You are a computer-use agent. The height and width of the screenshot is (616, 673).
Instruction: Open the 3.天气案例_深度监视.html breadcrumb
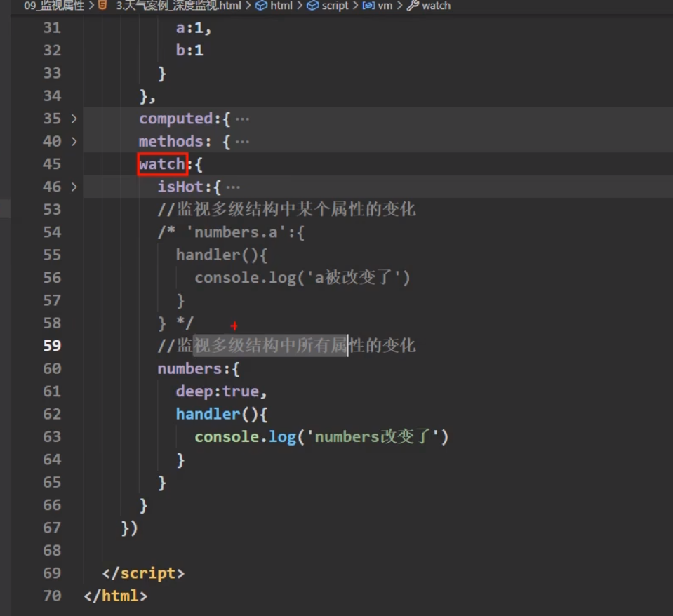[178, 6]
